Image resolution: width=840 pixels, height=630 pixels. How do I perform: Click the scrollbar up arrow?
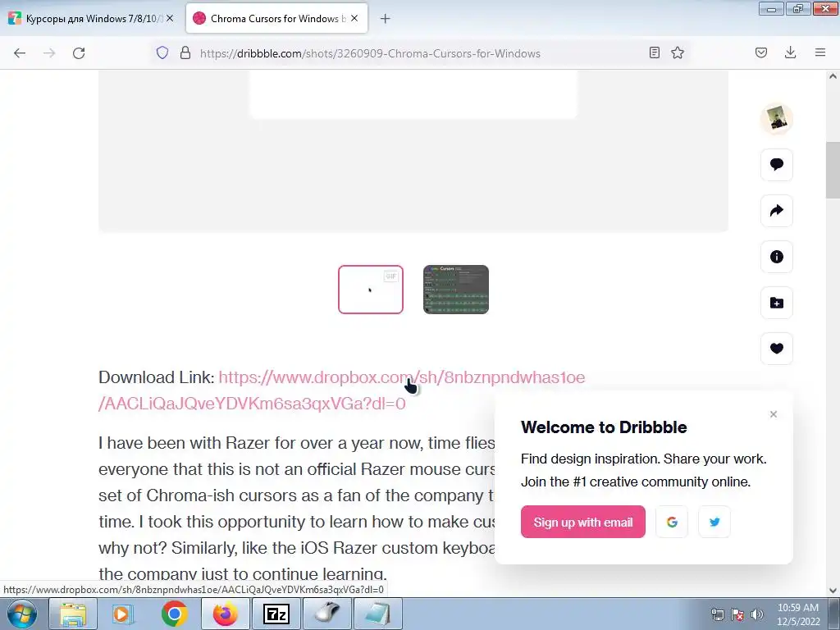pyautogui.click(x=833, y=76)
